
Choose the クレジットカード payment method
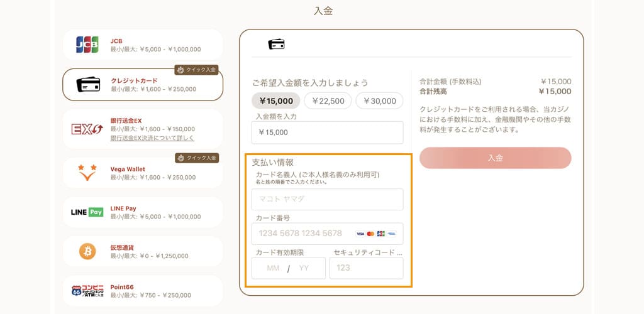tap(143, 84)
